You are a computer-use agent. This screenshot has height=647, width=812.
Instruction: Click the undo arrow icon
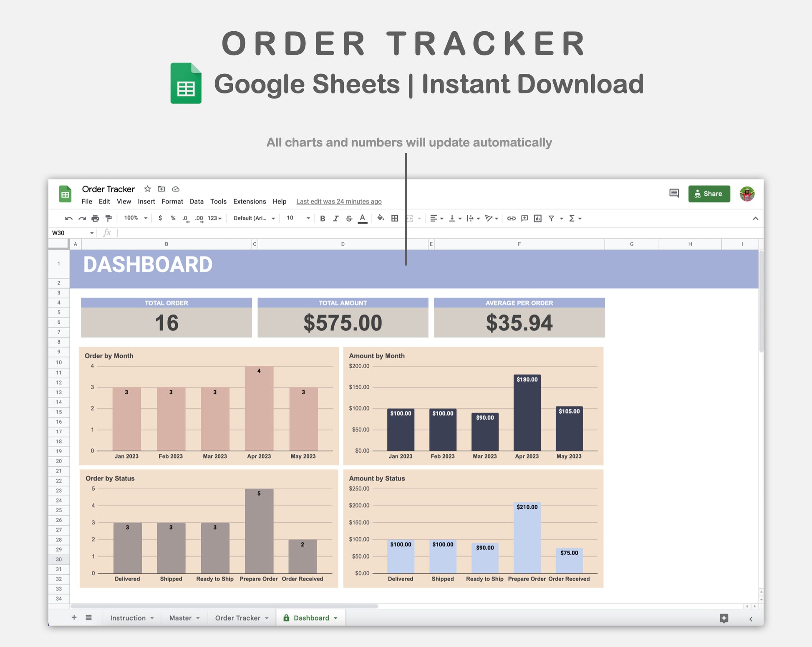[x=69, y=218]
